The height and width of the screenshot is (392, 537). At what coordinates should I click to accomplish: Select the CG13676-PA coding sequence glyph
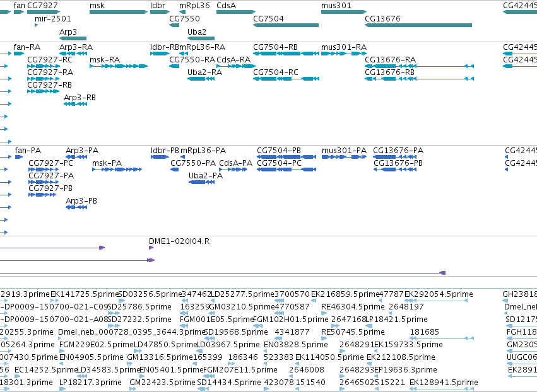(394, 157)
